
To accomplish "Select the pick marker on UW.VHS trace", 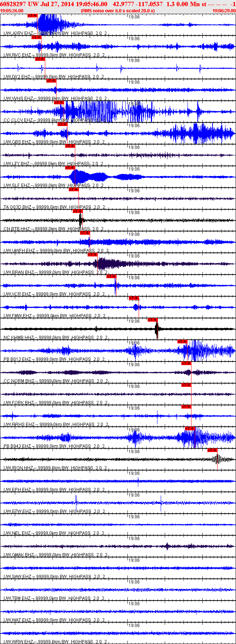I will (x=51, y=81).
